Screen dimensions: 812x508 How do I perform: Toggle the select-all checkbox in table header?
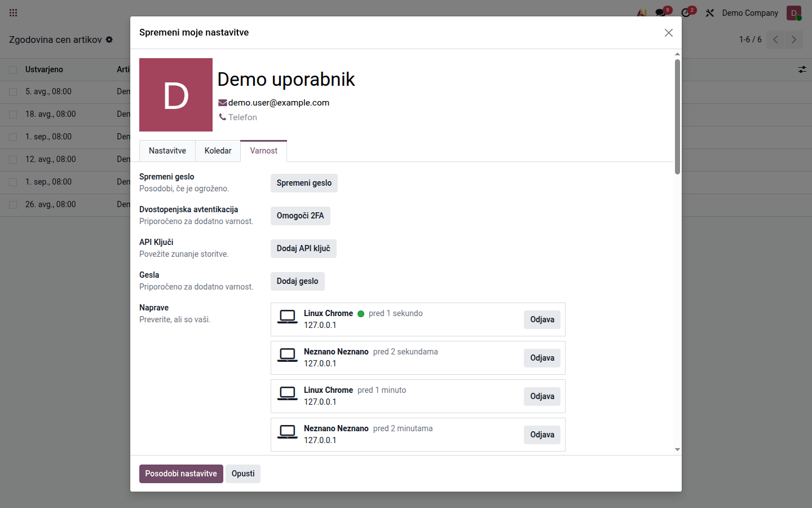[x=13, y=70]
